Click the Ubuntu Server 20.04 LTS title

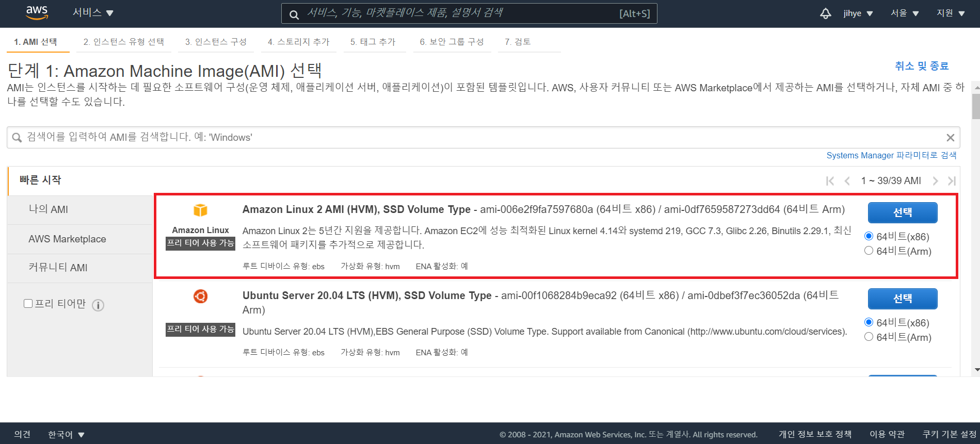pos(367,295)
